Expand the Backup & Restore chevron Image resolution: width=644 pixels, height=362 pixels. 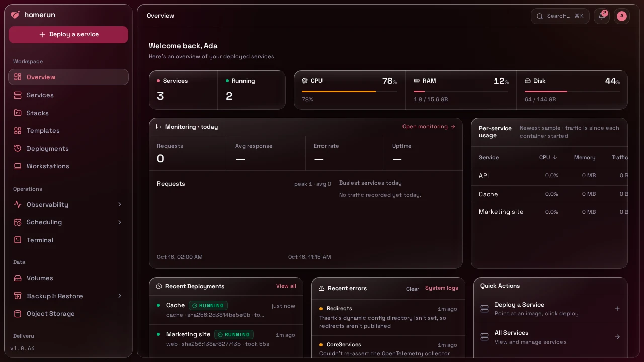pos(120,296)
